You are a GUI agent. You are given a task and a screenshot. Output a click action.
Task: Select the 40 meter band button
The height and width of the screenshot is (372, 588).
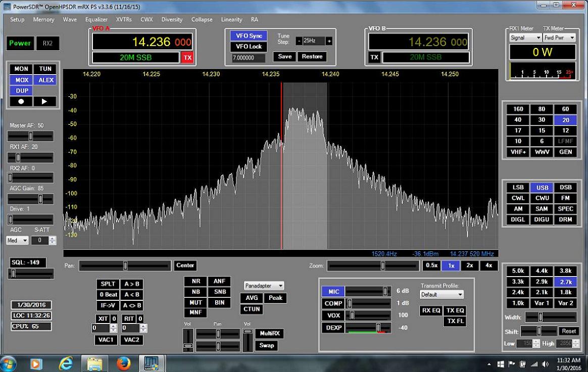coord(518,120)
